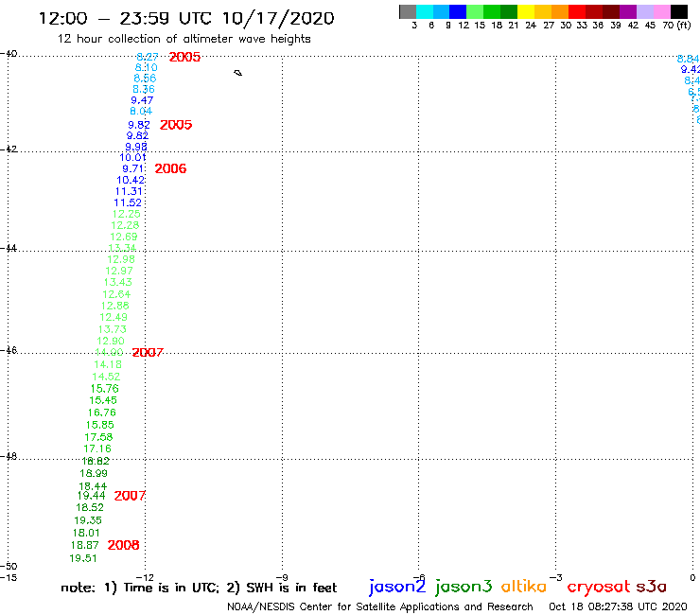Select the cyan swatch in the legend
The width and height of the screenshot is (700, 615).
point(425,11)
